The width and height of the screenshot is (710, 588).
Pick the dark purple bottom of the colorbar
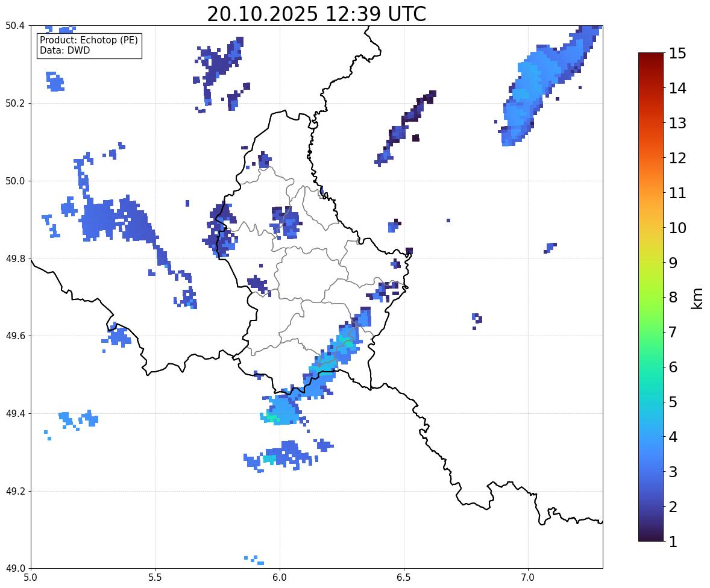[651, 537]
